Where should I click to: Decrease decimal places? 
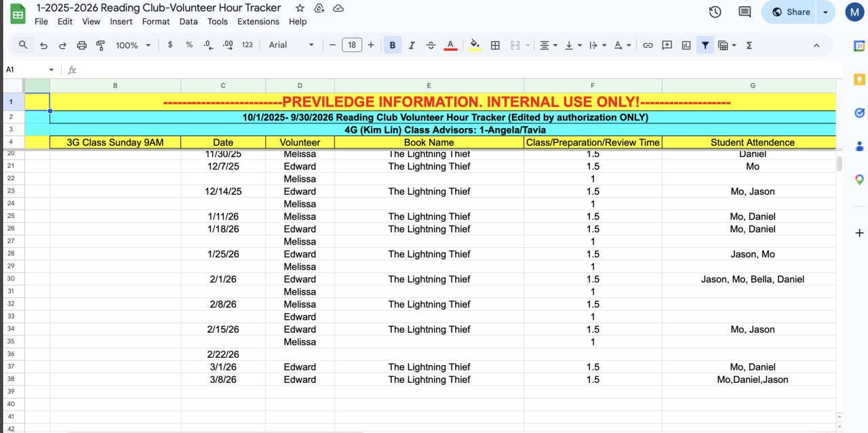[208, 45]
